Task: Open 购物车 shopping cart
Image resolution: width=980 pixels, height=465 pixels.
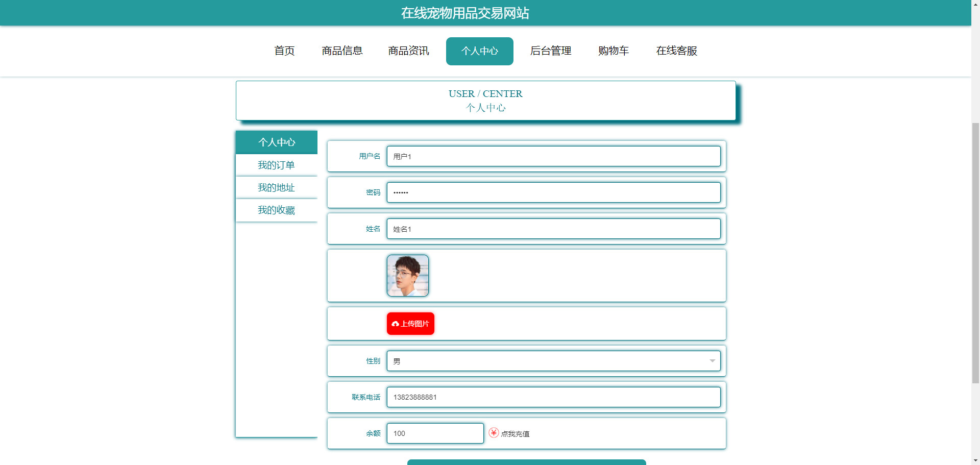Action: 614,51
